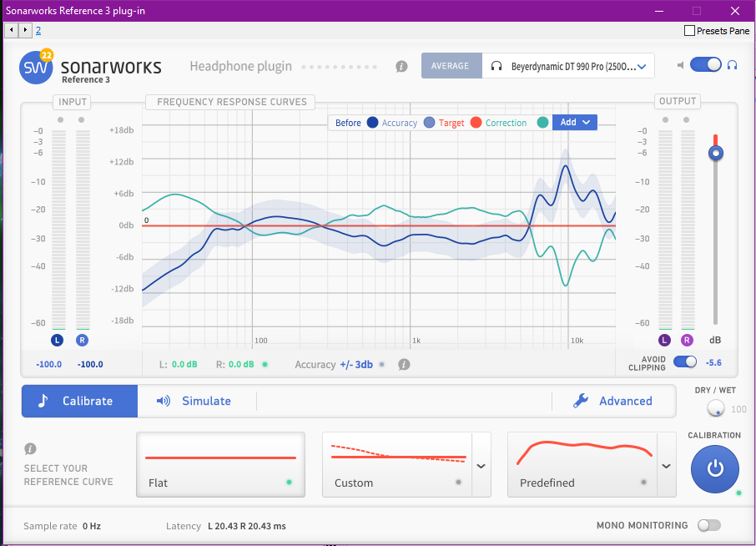Click the Headphone plugin title text
Image resolution: width=756 pixels, height=546 pixels.
click(x=240, y=66)
